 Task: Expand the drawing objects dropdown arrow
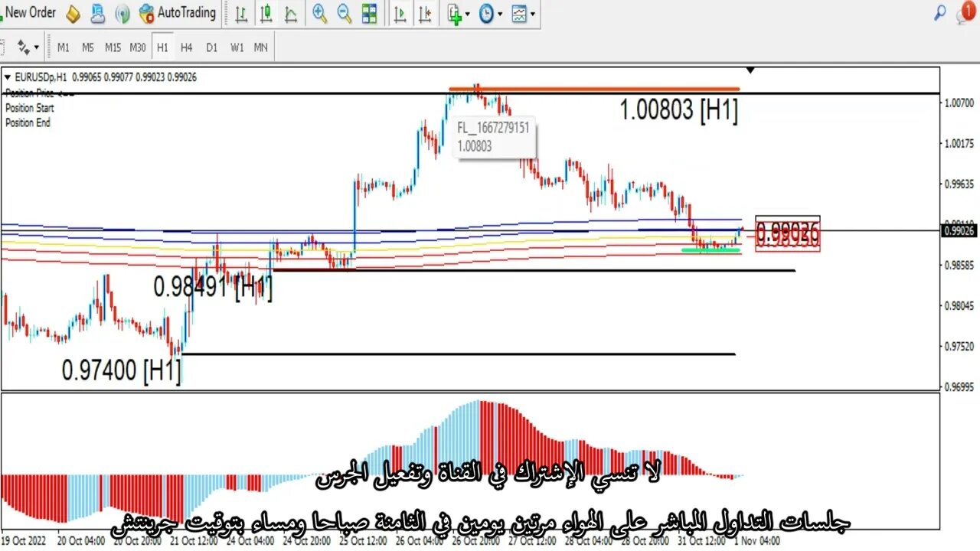(36, 47)
